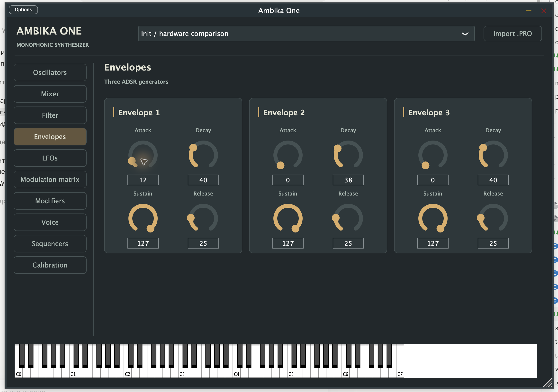The width and height of the screenshot is (558, 392).
Task: Play the C0 key on the keyboard
Action: tap(19, 372)
